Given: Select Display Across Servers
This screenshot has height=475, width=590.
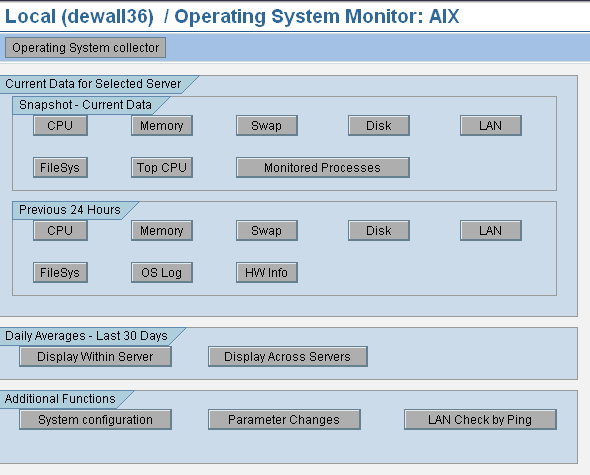Looking at the screenshot, I should pyautogui.click(x=288, y=356).
